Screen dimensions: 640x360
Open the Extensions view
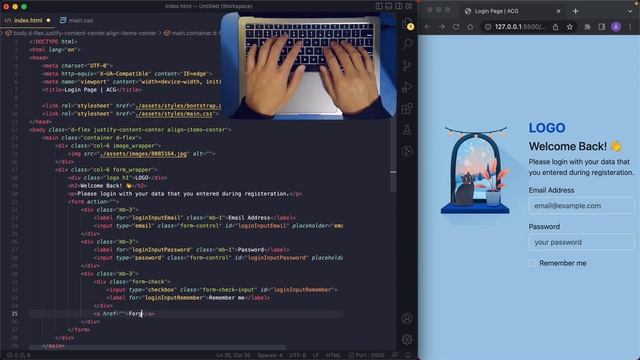point(407,109)
